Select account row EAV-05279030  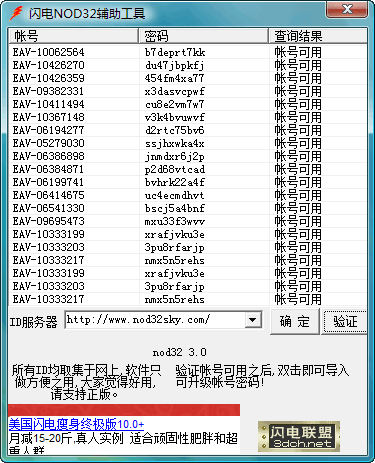(x=188, y=143)
